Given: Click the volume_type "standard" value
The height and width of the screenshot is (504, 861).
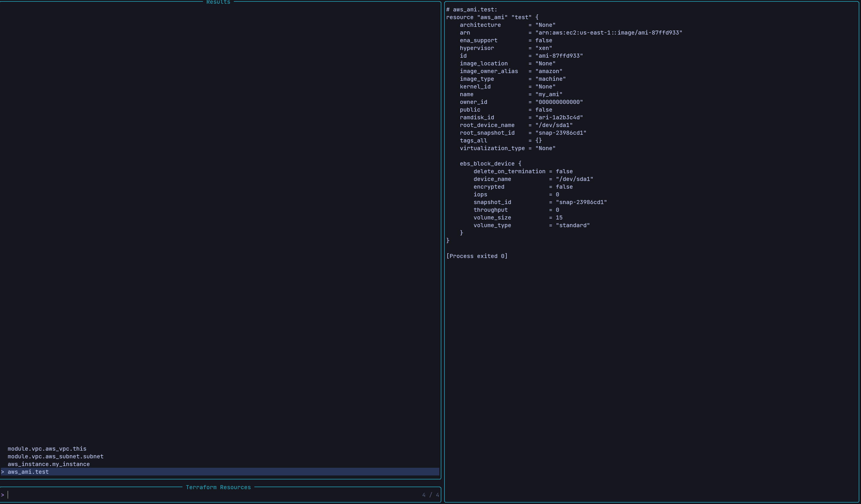Looking at the screenshot, I should coord(573,225).
